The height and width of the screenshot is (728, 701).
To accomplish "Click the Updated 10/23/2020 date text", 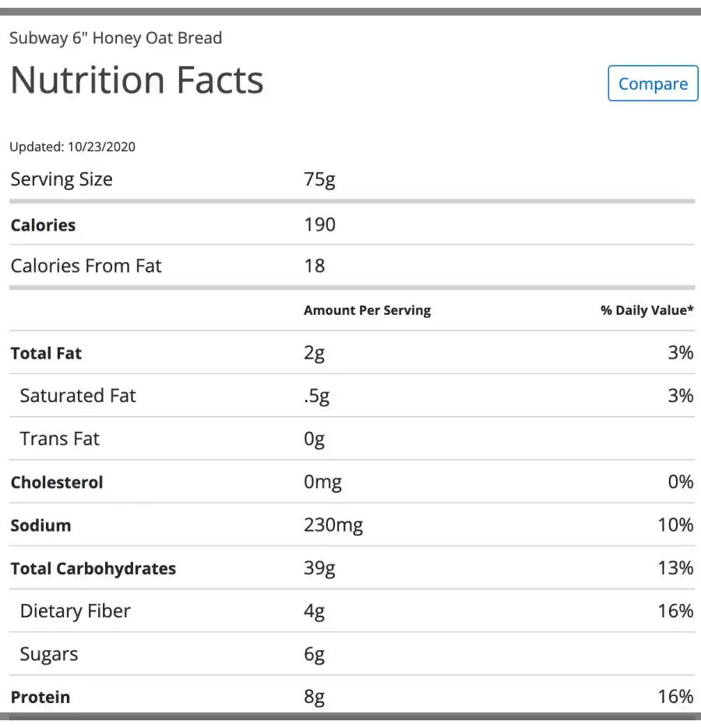I will (72, 147).
